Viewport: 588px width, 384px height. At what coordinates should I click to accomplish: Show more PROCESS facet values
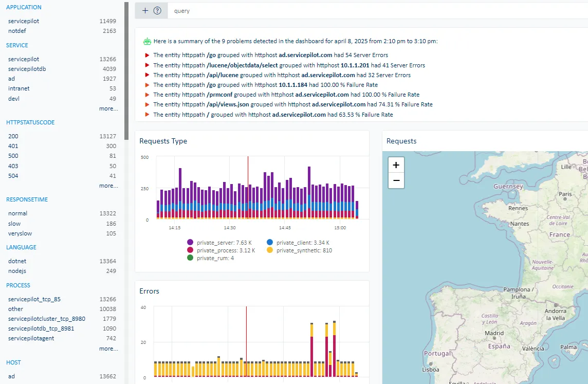click(x=108, y=349)
